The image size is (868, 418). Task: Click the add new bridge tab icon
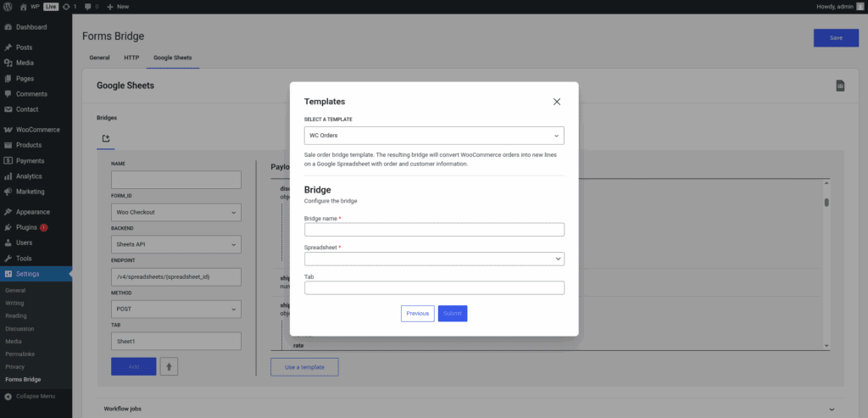click(106, 138)
